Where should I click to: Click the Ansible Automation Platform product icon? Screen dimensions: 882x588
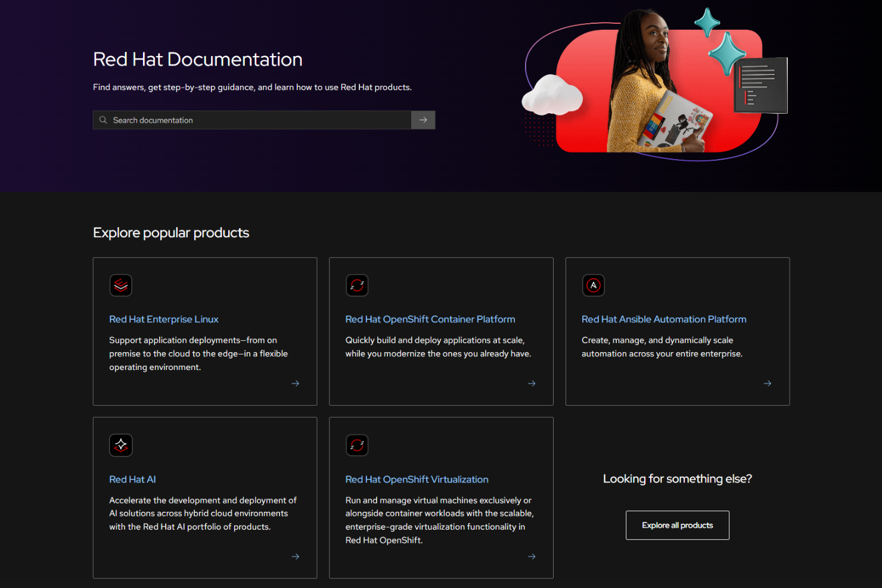pyautogui.click(x=594, y=285)
